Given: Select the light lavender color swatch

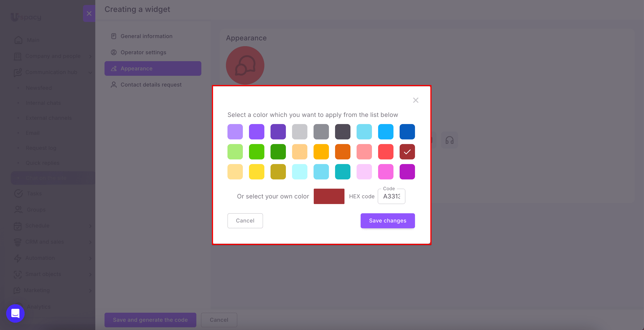Looking at the screenshot, I should pos(235,132).
